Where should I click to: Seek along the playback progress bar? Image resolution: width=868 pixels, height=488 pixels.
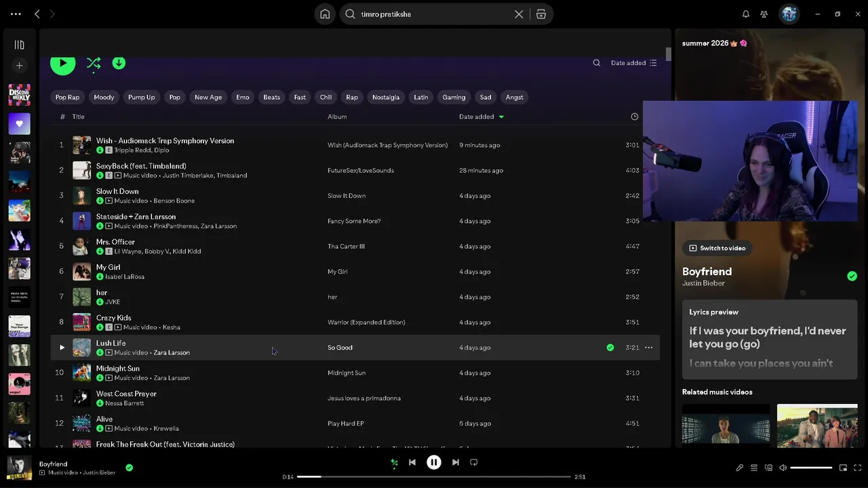434,477
